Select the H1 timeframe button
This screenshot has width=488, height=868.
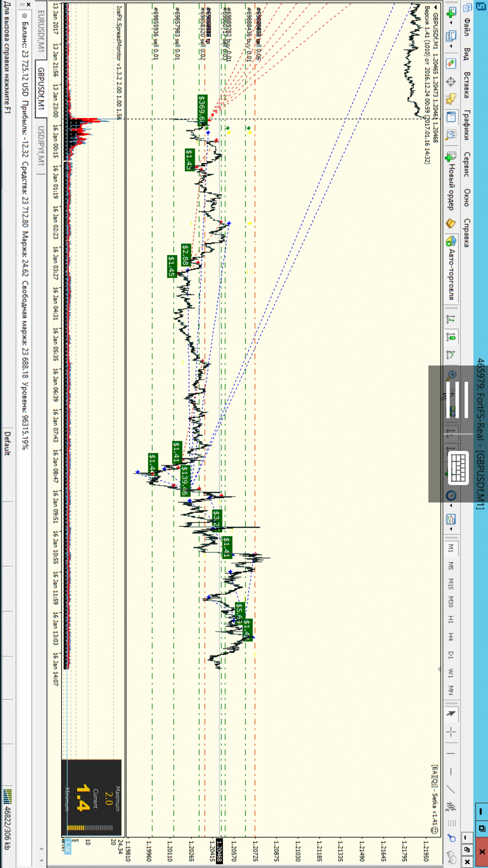pos(451,620)
